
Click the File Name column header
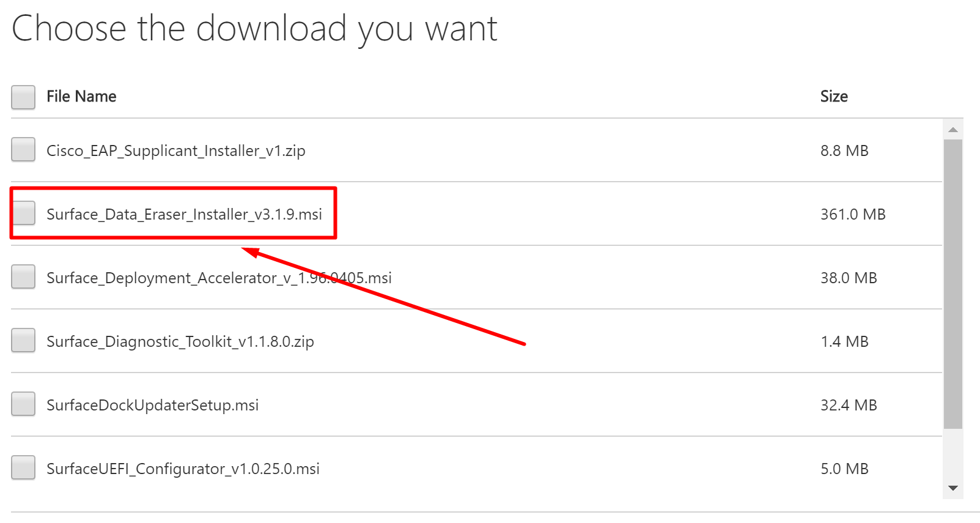click(81, 96)
